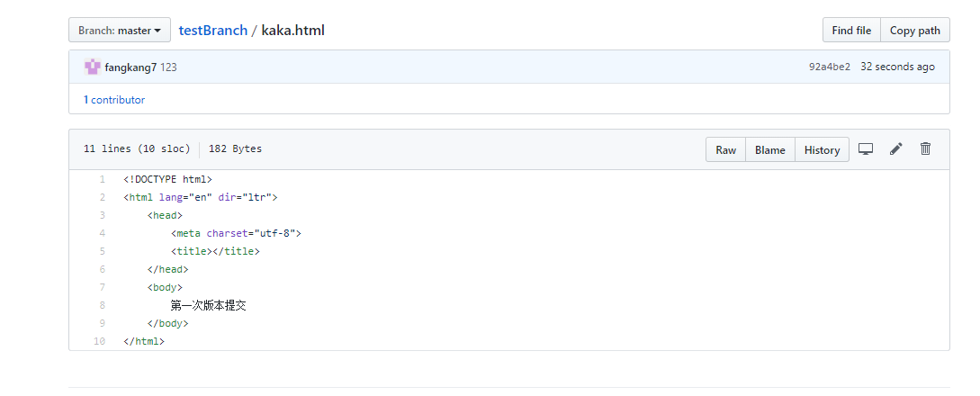Show the 1 contributor list
980x396 pixels.
[x=114, y=100]
